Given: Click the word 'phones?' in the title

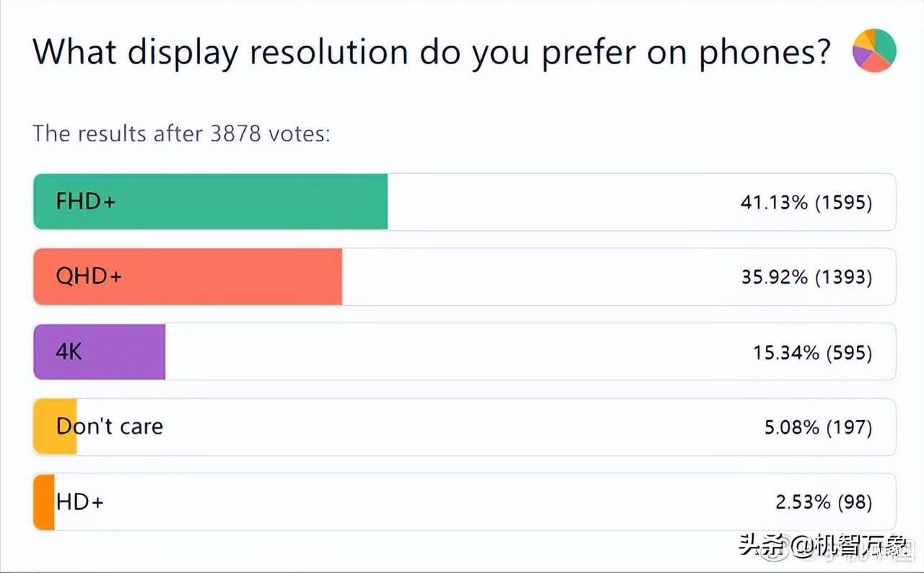Looking at the screenshot, I should 764,52.
